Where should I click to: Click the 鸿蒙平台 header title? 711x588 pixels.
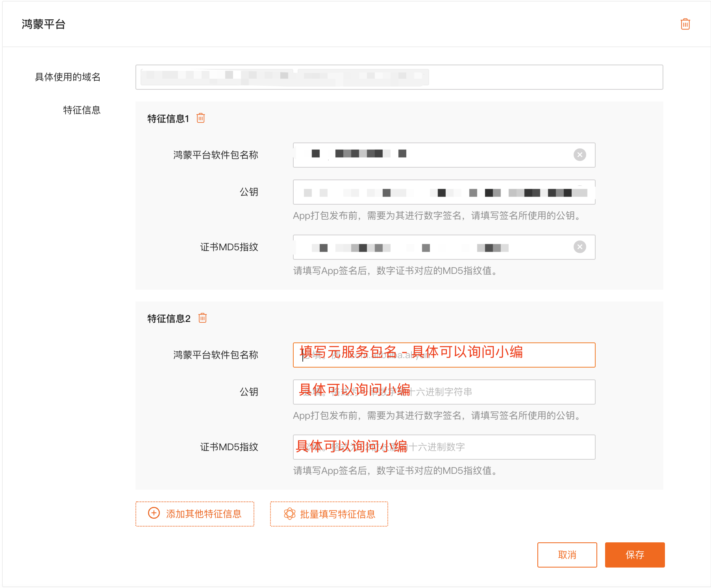point(43,24)
